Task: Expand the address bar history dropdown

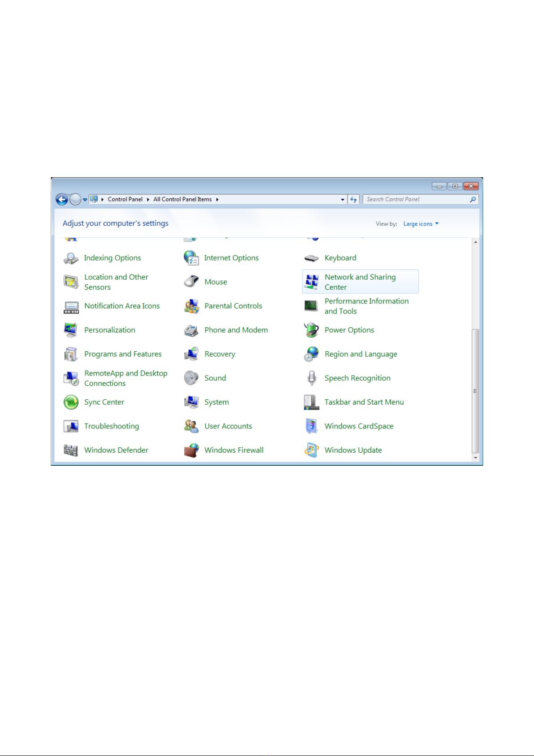Action: [x=343, y=200]
